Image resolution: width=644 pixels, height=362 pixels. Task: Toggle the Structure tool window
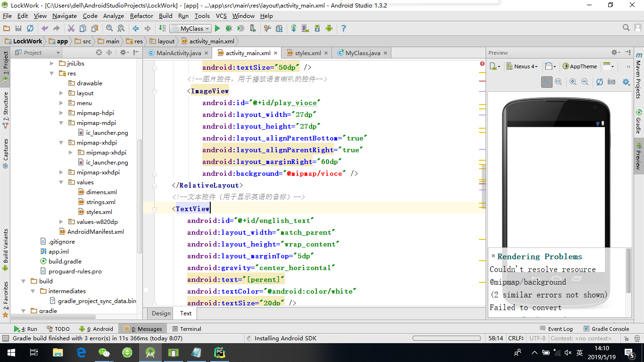coord(6,109)
